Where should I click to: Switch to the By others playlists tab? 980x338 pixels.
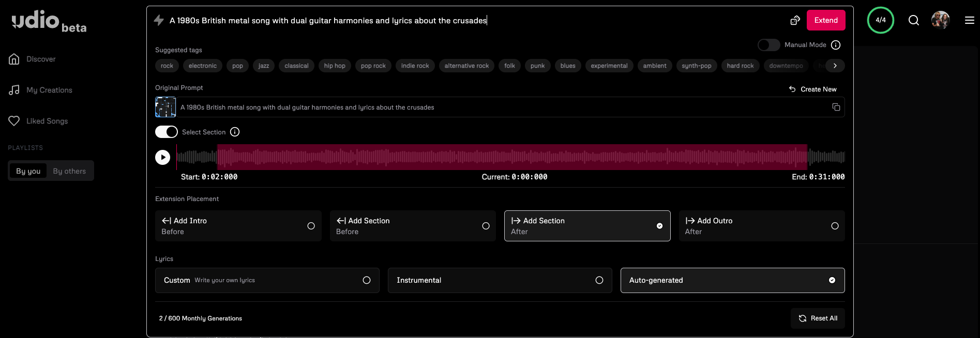pos(69,171)
